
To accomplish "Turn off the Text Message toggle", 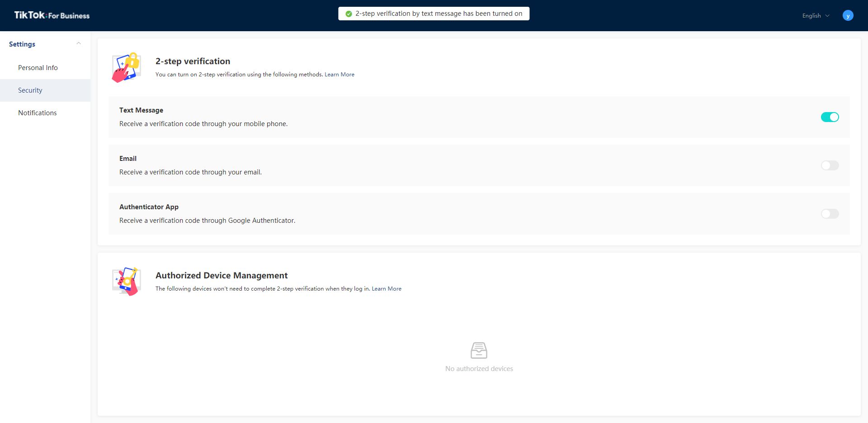I will pos(830,117).
